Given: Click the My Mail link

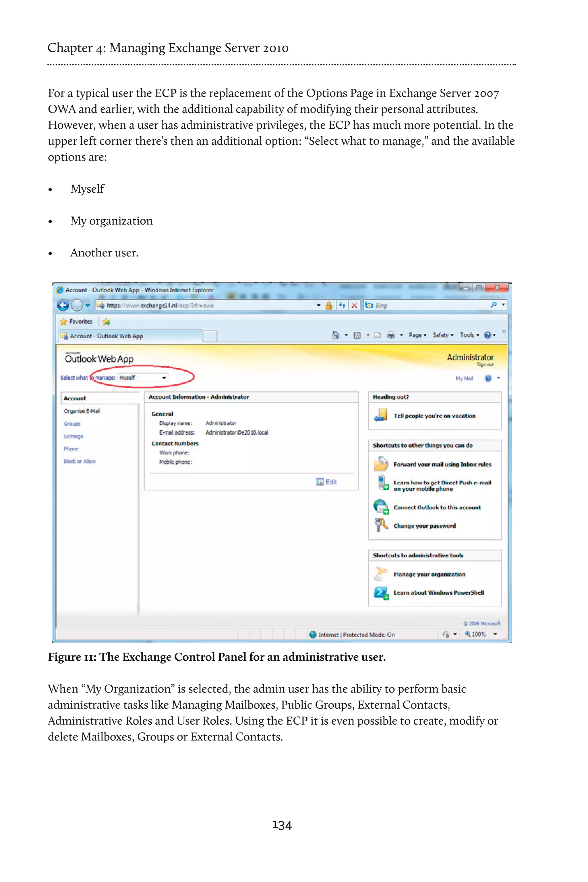Looking at the screenshot, I should click(x=464, y=378).
